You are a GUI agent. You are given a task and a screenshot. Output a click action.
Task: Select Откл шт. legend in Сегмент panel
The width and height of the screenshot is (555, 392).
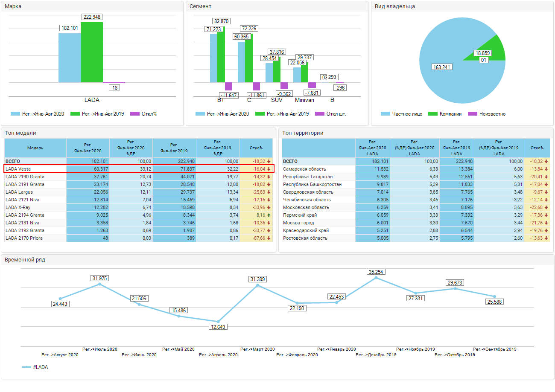pos(331,114)
